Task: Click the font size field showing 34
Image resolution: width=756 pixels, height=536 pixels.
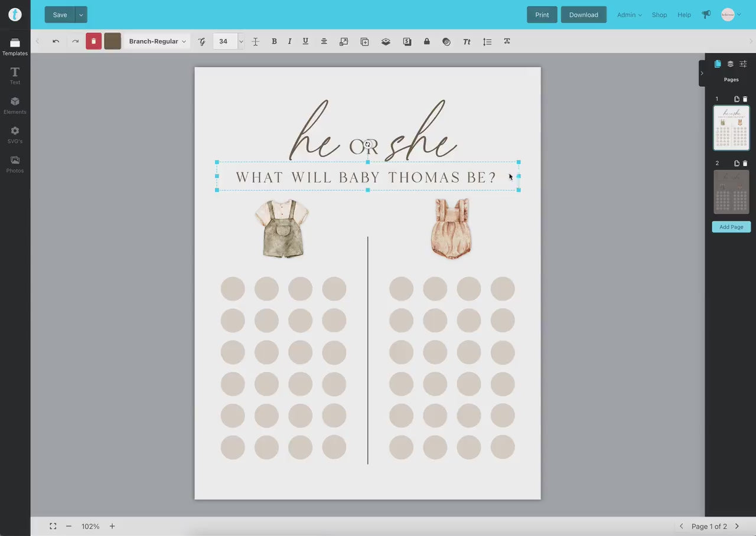Action: (225, 41)
